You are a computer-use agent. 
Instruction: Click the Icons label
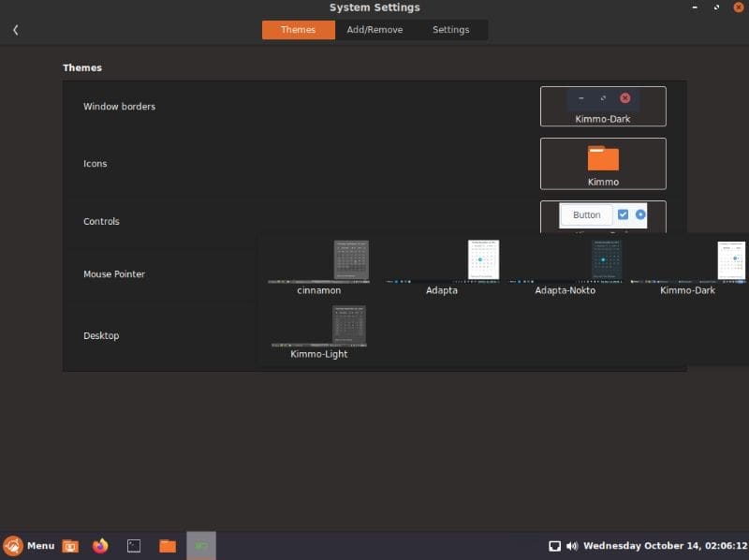click(95, 164)
